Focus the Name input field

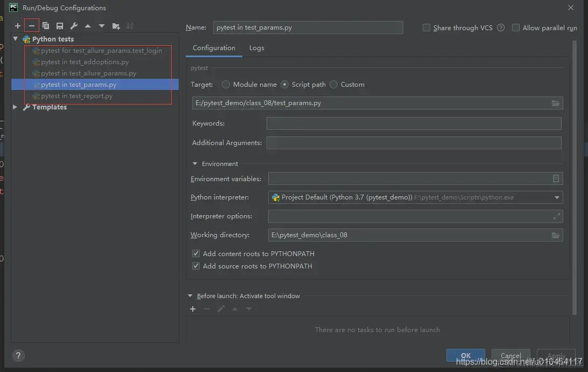[308, 28]
